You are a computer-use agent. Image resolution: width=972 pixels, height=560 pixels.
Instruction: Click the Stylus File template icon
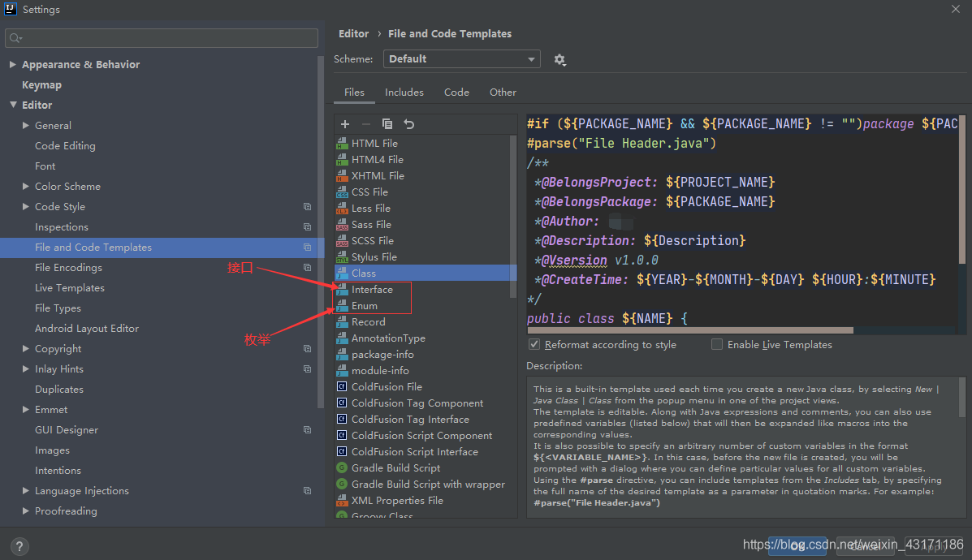pos(342,257)
